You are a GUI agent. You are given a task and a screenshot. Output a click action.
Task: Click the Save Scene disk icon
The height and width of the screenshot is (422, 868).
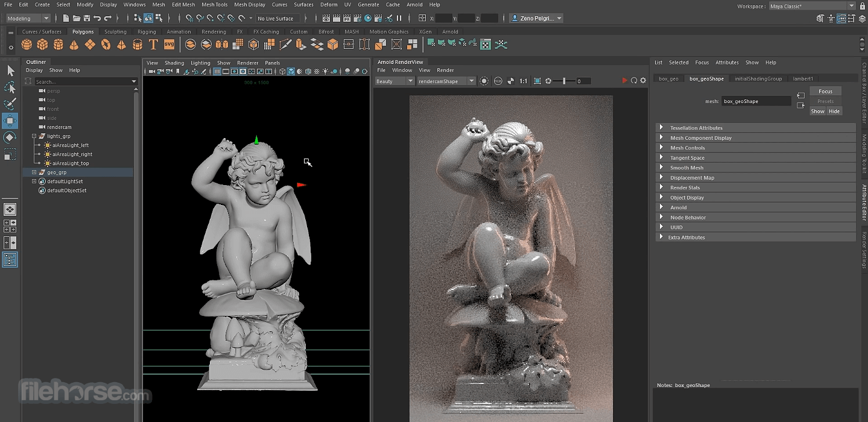tap(87, 18)
